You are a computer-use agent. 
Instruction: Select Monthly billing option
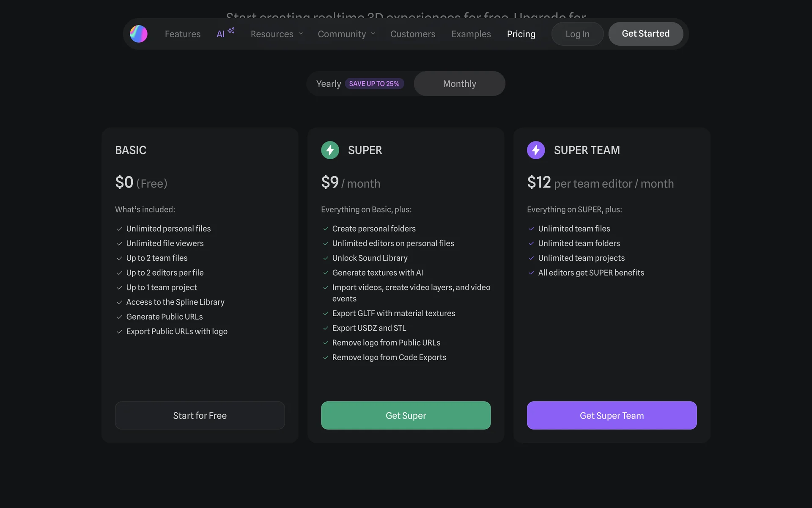(459, 84)
